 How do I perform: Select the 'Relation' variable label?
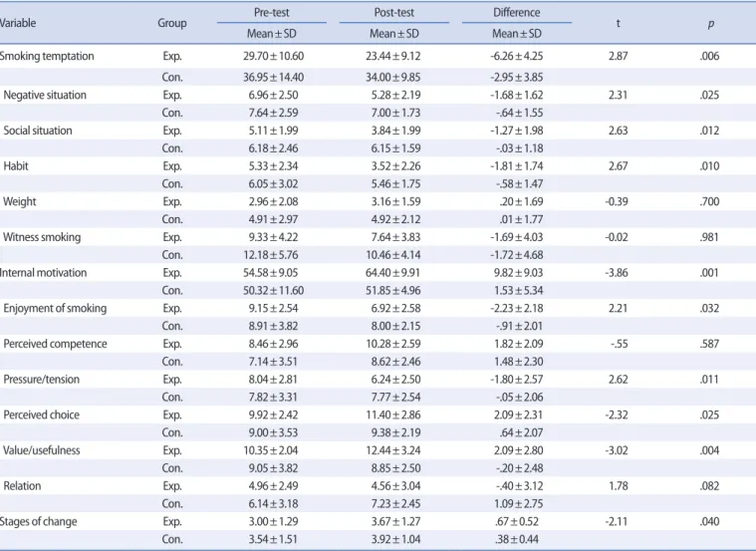point(22,486)
